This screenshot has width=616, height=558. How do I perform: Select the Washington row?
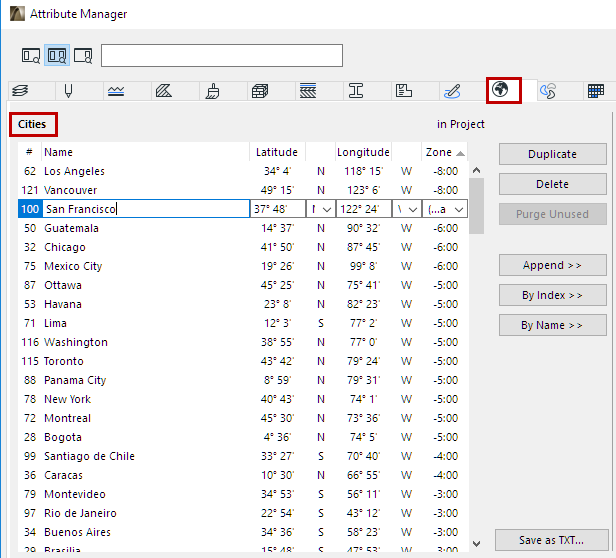243,342
